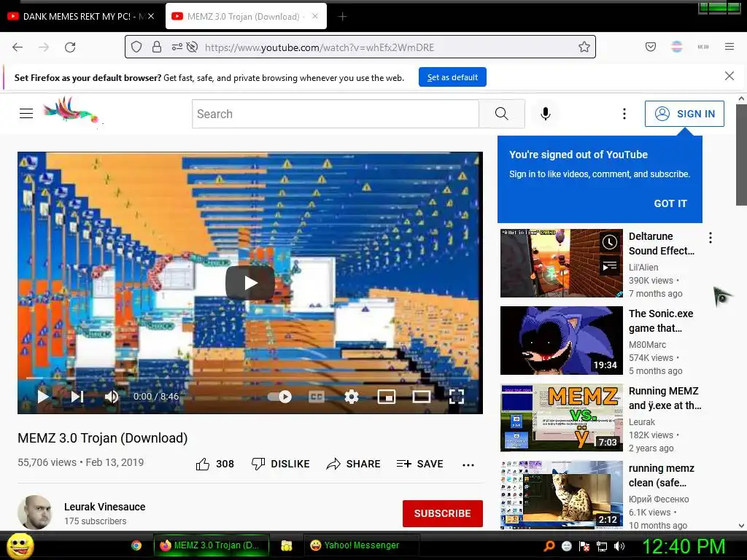Viewport: 747px width, 560px height.
Task: Enter fullscreen mode
Action: tap(457, 397)
